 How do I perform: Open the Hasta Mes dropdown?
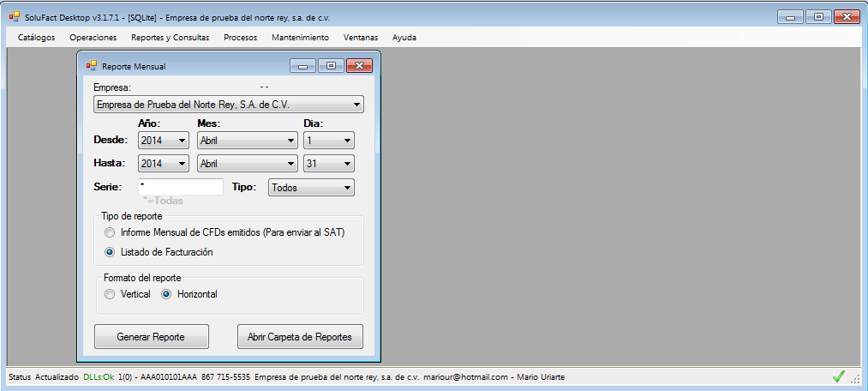tap(248, 164)
